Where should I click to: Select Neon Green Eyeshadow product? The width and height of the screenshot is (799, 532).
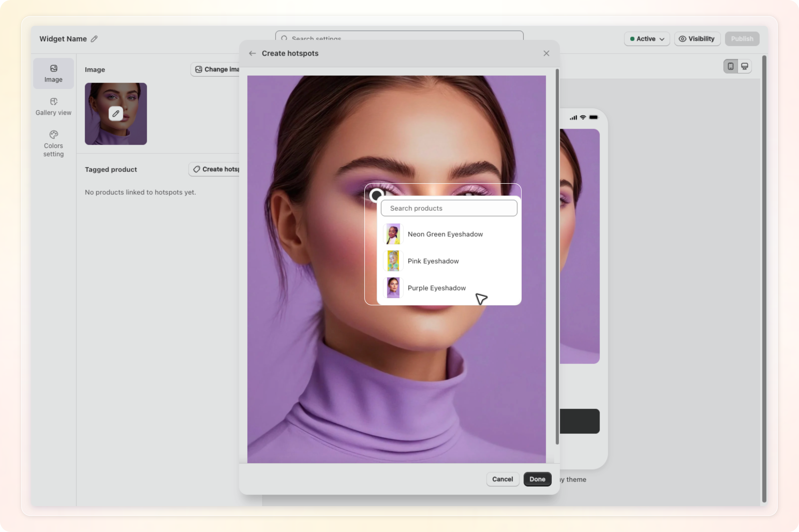pos(449,234)
